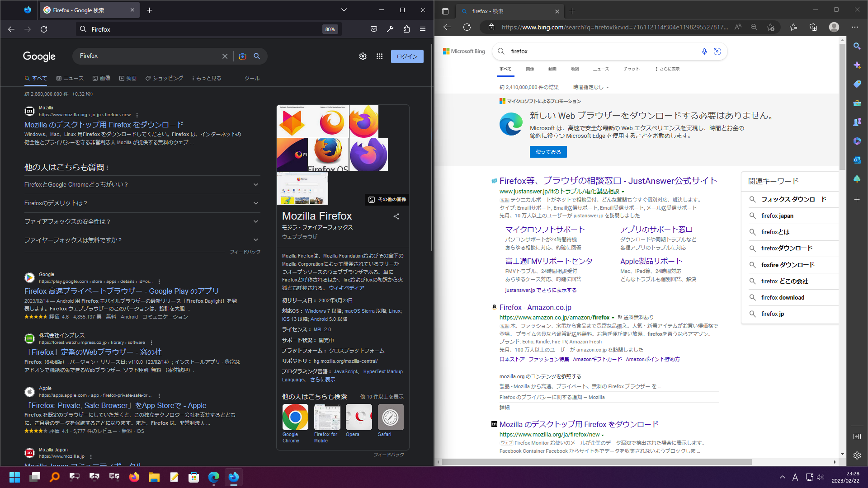
Task: Open Google apps grid icon
Action: click(x=379, y=56)
